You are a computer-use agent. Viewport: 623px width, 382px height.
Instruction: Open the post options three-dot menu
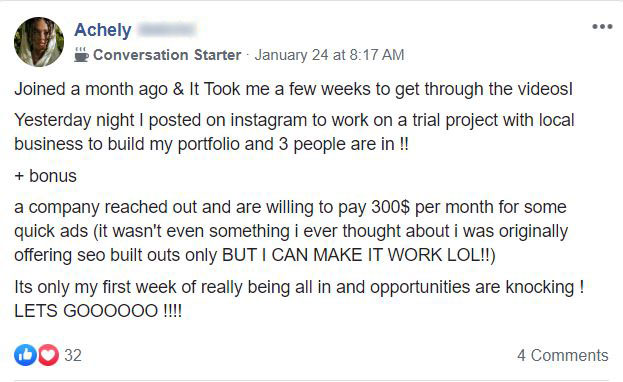pyautogui.click(x=602, y=27)
